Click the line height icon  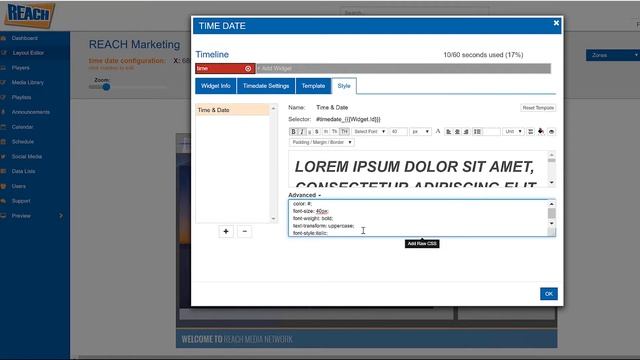coord(477,131)
